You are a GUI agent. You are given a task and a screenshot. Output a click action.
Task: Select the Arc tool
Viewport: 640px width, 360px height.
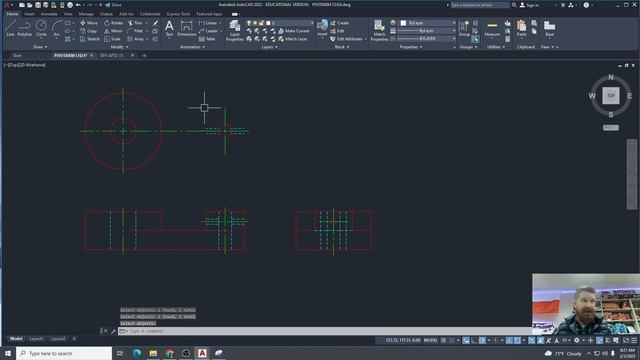(x=56, y=28)
